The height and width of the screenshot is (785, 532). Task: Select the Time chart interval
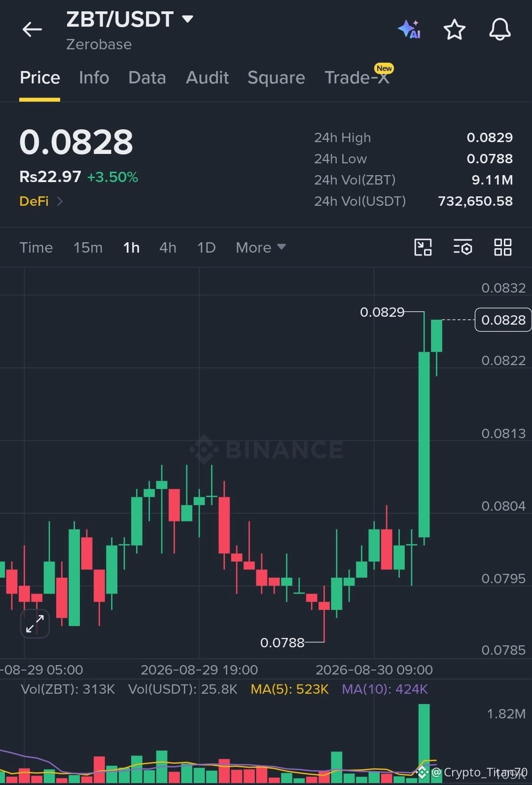36,247
